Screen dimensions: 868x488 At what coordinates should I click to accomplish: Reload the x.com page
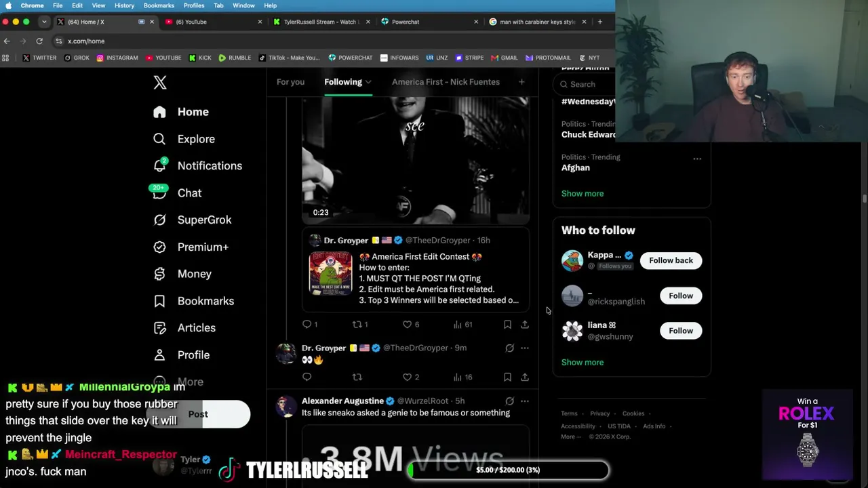[x=39, y=41]
